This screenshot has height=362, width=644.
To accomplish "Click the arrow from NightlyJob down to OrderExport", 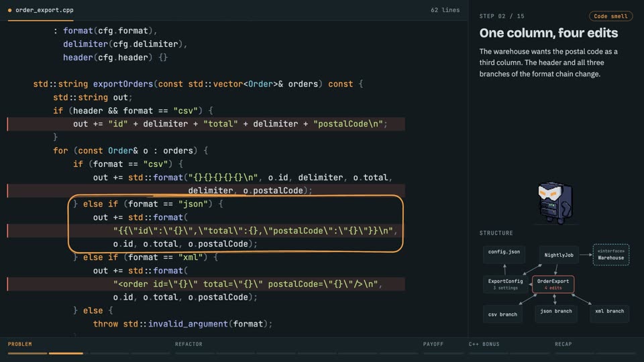I will coord(555,269).
